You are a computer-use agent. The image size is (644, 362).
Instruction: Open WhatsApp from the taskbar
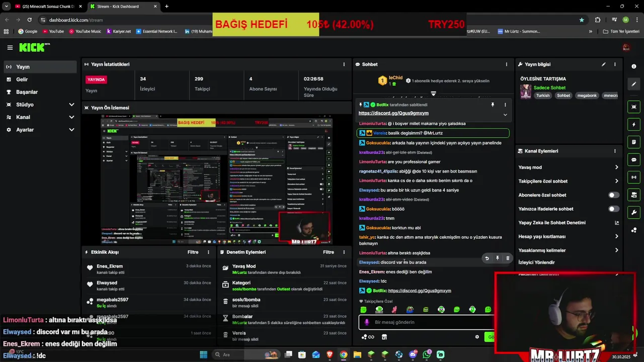[x=427, y=354]
